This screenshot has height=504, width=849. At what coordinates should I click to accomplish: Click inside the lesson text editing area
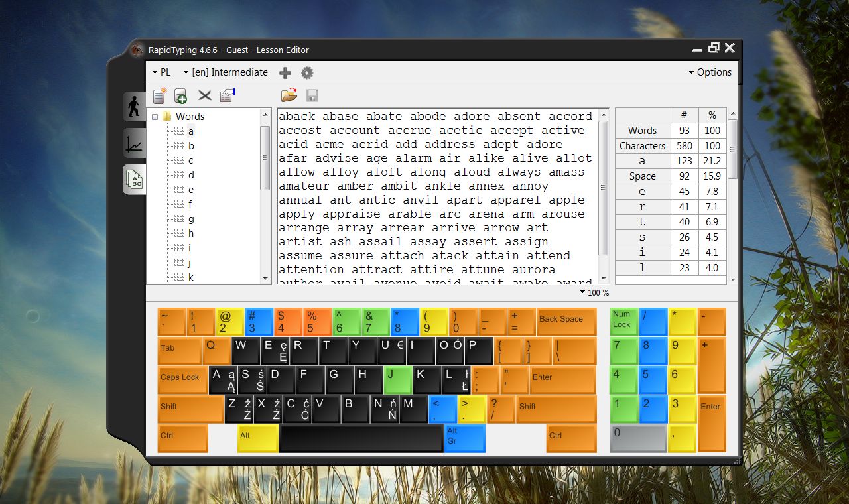438,196
